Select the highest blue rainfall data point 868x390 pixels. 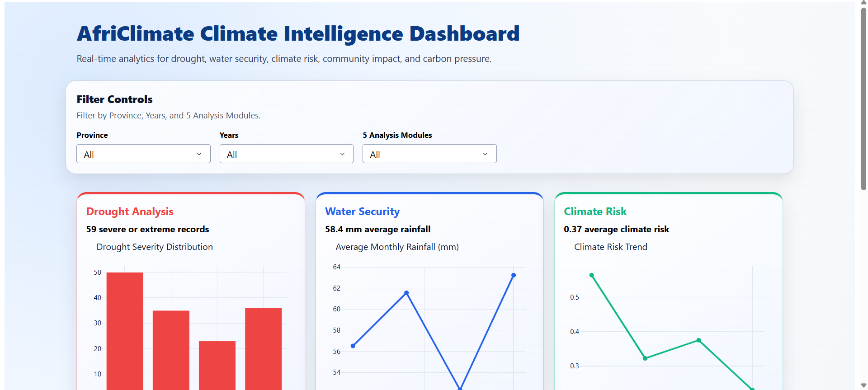513,275
